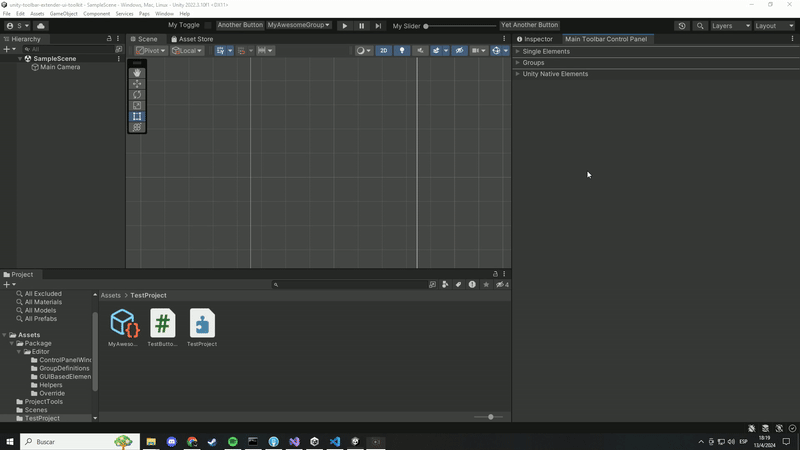
Task: Click Assets breadcrumb link
Action: [x=110, y=295]
